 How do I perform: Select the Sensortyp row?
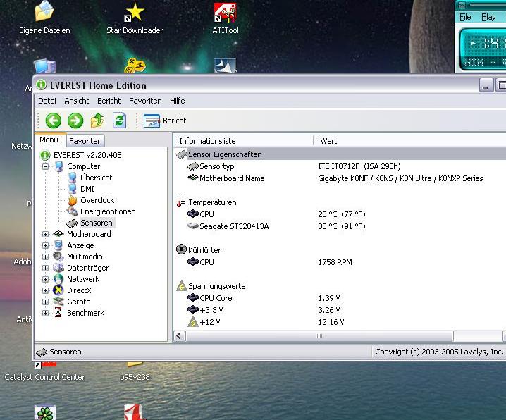coord(340,166)
